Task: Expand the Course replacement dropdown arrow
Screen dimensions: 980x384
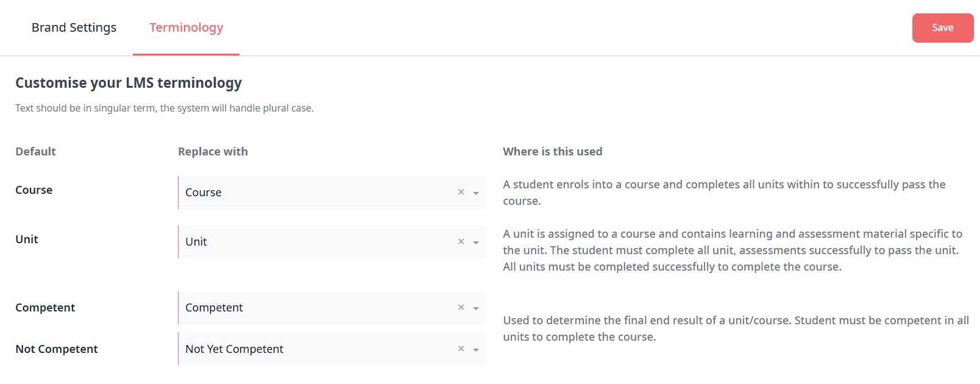Action: coord(476,193)
